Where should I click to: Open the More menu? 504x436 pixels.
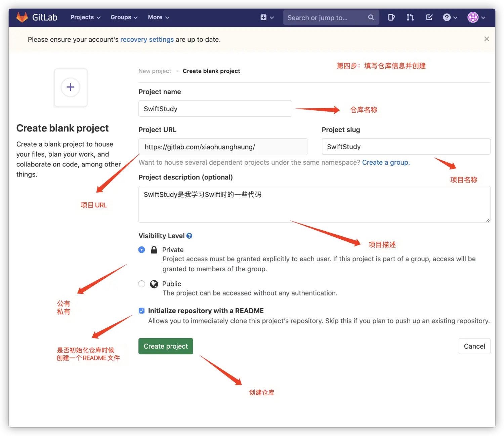(159, 17)
